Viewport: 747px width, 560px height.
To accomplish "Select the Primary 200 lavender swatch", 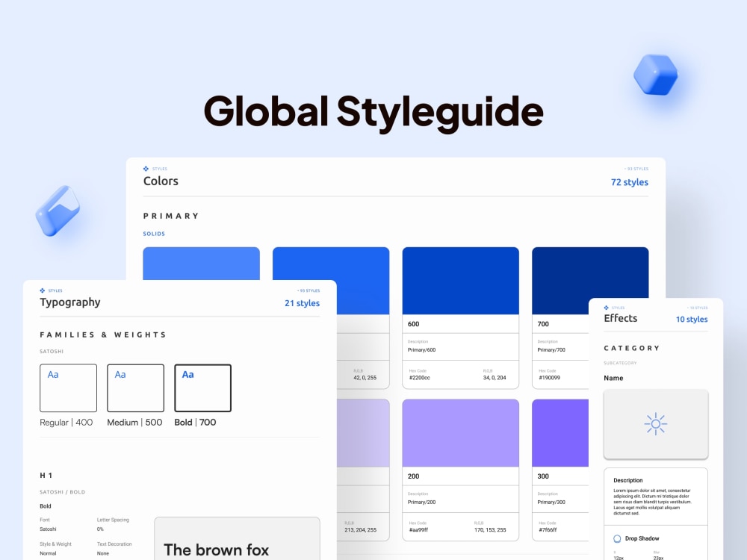I will click(460, 433).
